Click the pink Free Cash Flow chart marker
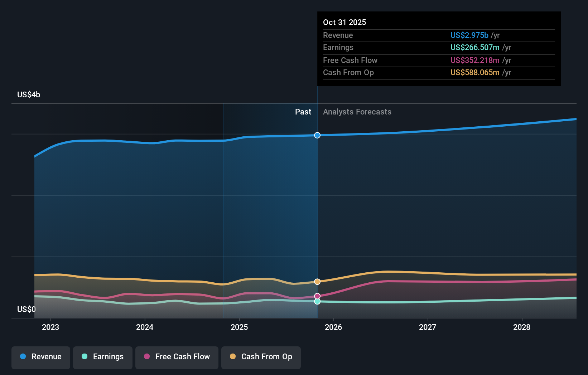This screenshot has height=375, width=588. (317, 296)
